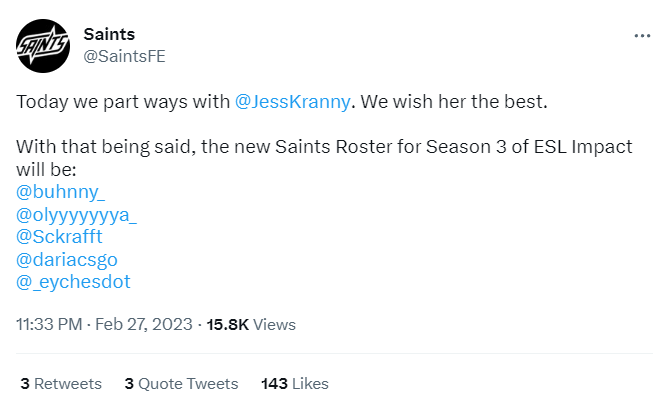
Task: Select the @dariacsgo mention
Action: click(x=67, y=259)
